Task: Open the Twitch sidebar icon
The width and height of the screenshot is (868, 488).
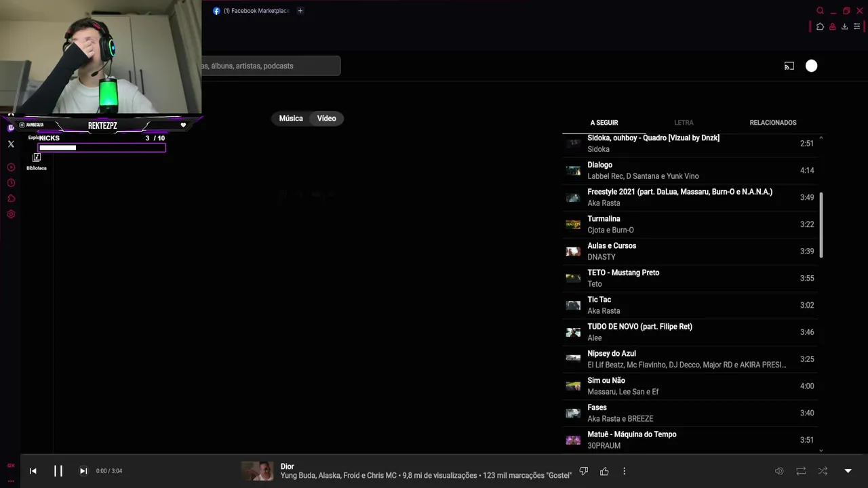Action: [x=11, y=127]
